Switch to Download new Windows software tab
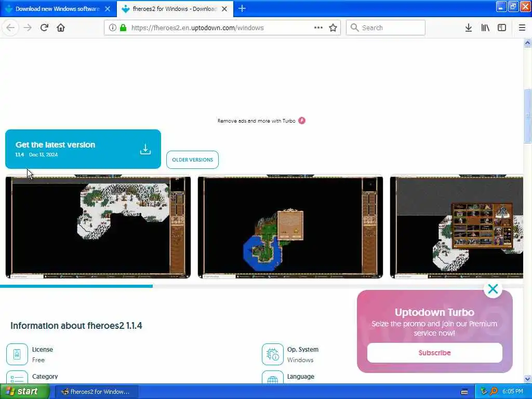Screen dimensions: 532x399 click(x=58, y=9)
